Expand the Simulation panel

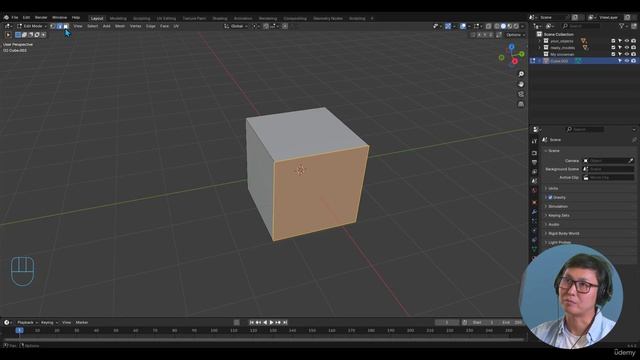557,207
